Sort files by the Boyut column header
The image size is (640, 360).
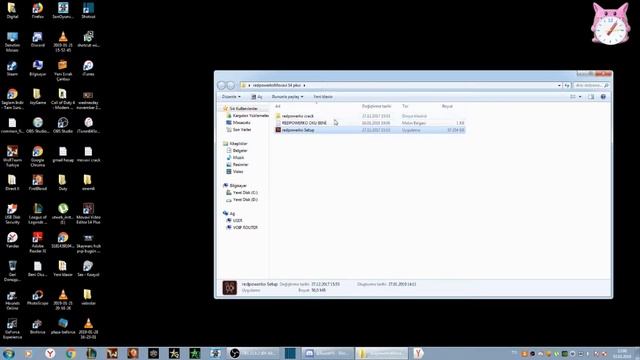click(x=447, y=106)
